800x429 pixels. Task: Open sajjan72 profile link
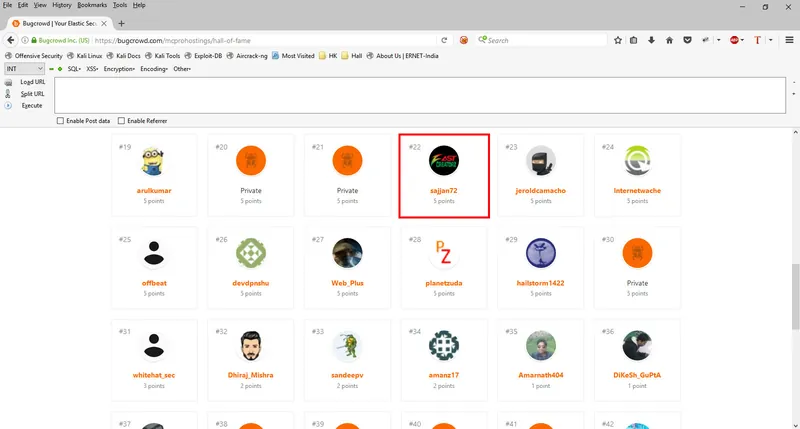(x=443, y=191)
